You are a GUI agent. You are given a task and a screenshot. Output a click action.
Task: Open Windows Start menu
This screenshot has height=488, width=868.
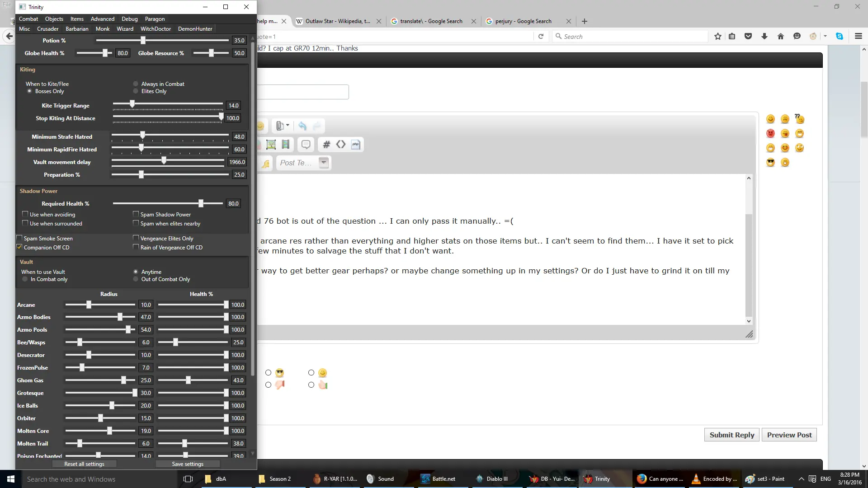pyautogui.click(x=11, y=479)
